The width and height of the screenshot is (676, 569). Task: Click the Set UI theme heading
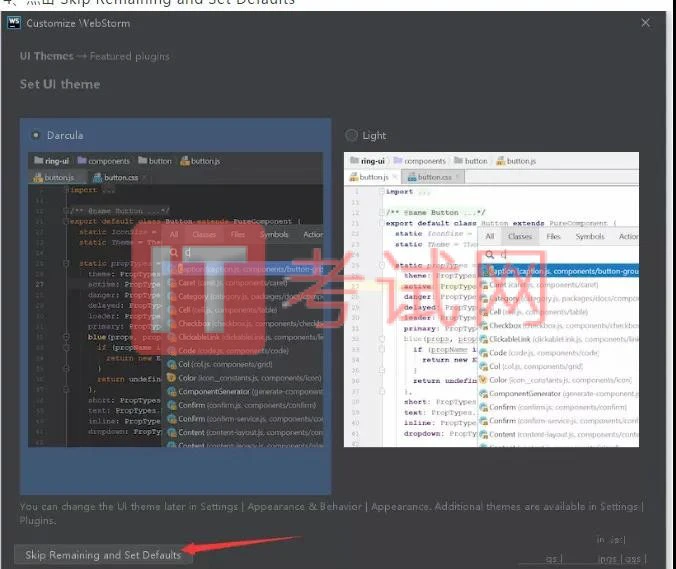pyautogui.click(x=60, y=84)
